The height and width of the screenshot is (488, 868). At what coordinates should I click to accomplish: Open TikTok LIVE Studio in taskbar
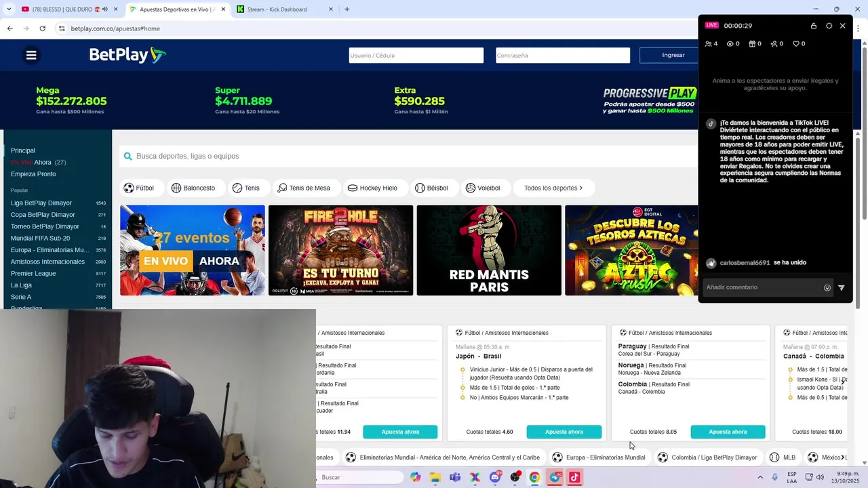click(574, 477)
